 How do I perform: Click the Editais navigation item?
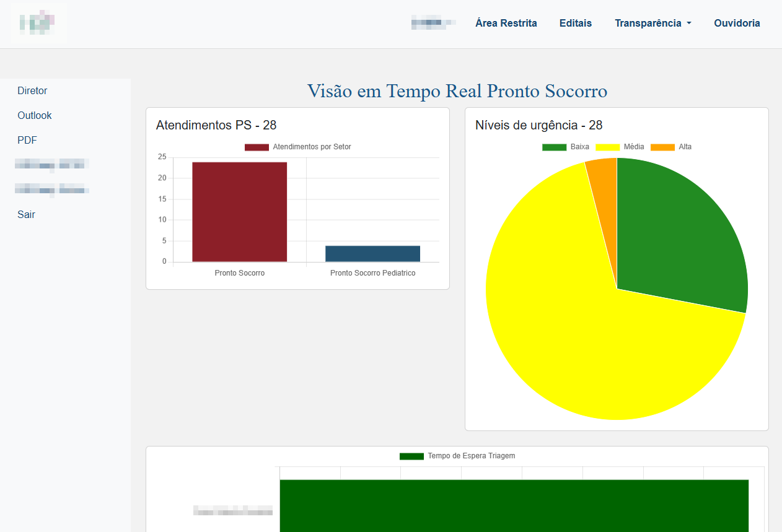click(x=575, y=23)
